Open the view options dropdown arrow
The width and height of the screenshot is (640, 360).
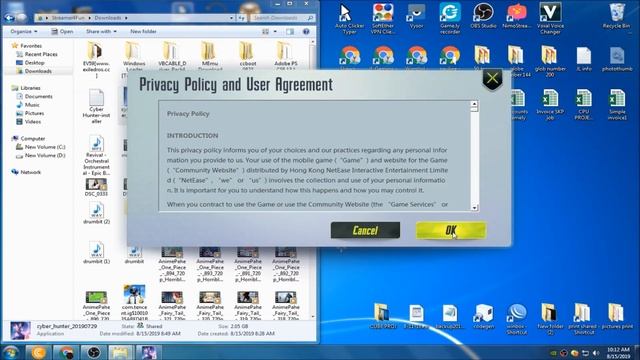[x=275, y=31]
